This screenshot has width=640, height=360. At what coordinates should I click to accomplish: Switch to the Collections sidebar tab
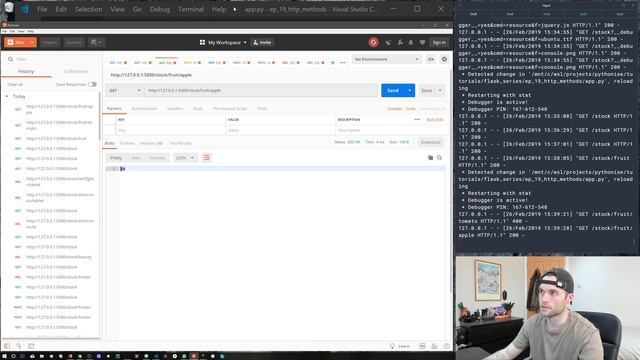pyautogui.click(x=76, y=71)
